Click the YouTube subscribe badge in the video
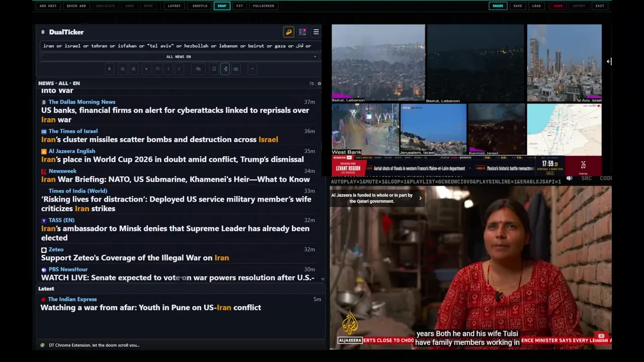Viewport: 644px width, 362px height. pyautogui.click(x=601, y=337)
